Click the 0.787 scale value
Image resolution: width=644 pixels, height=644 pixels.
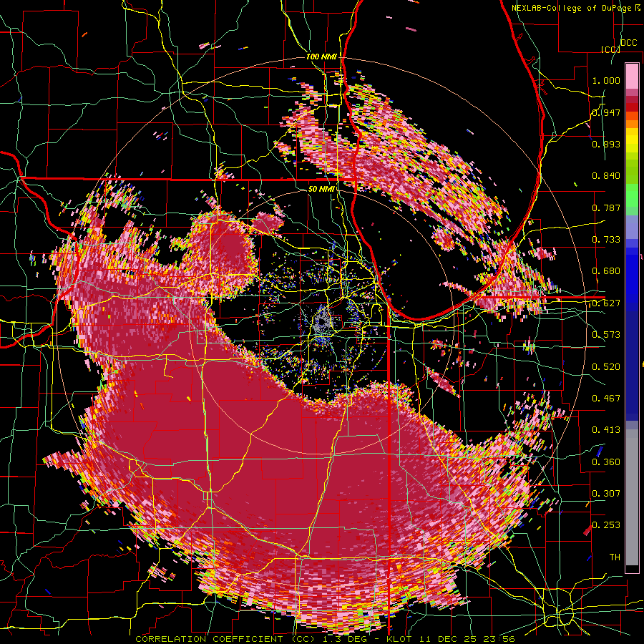606,208
